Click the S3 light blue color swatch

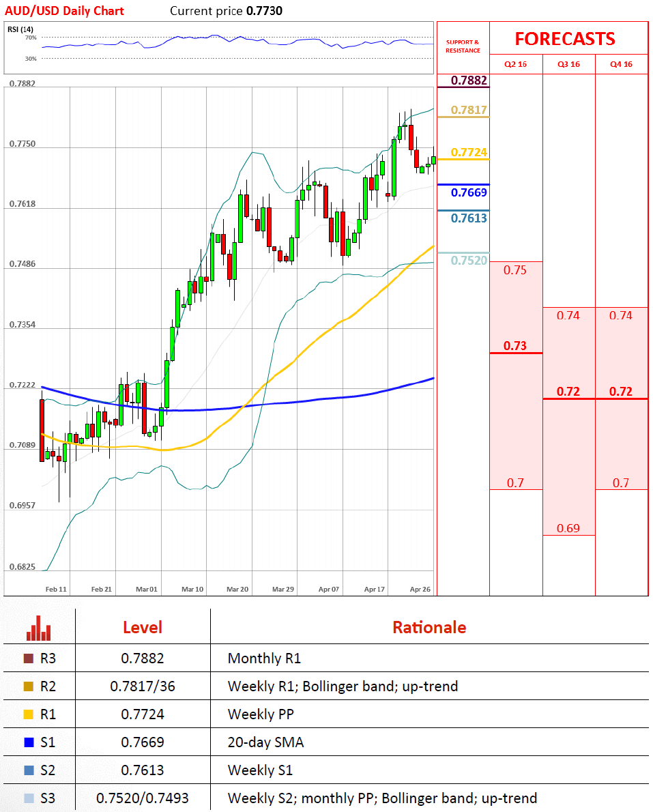29,798
